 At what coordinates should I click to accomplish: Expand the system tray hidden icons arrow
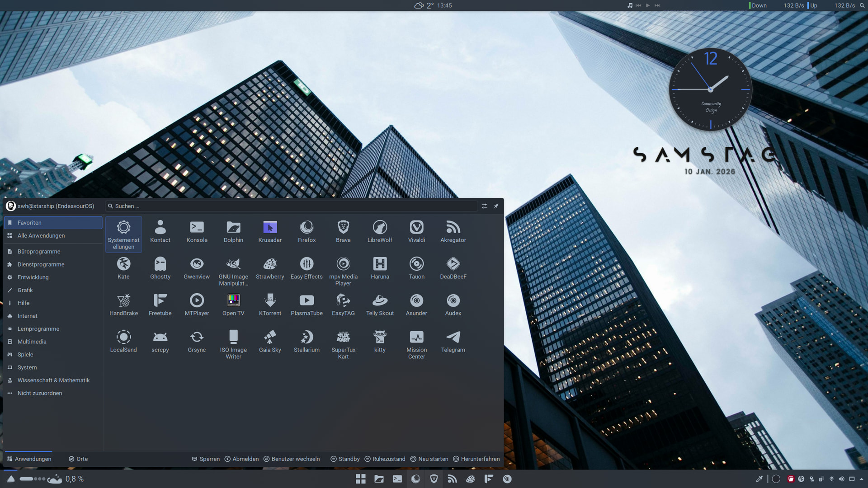861,479
